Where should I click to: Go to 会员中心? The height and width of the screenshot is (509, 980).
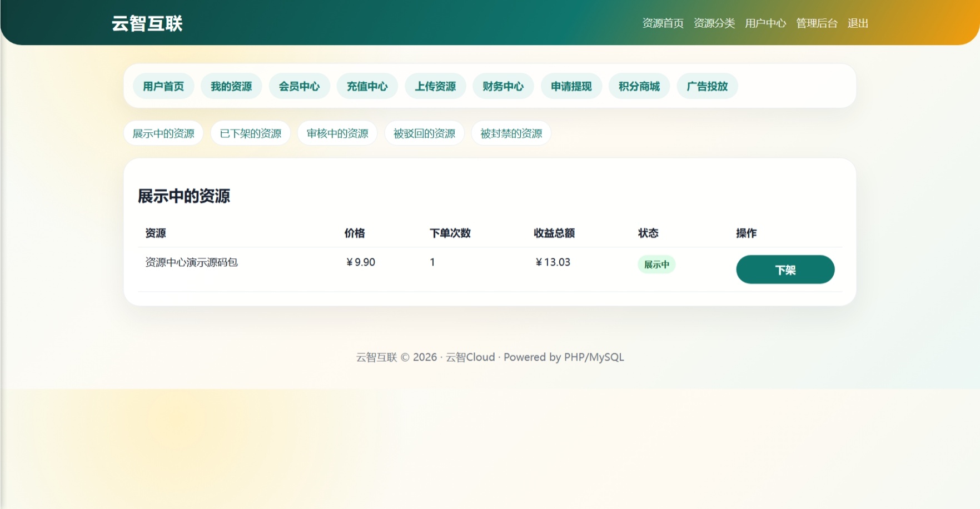point(299,86)
